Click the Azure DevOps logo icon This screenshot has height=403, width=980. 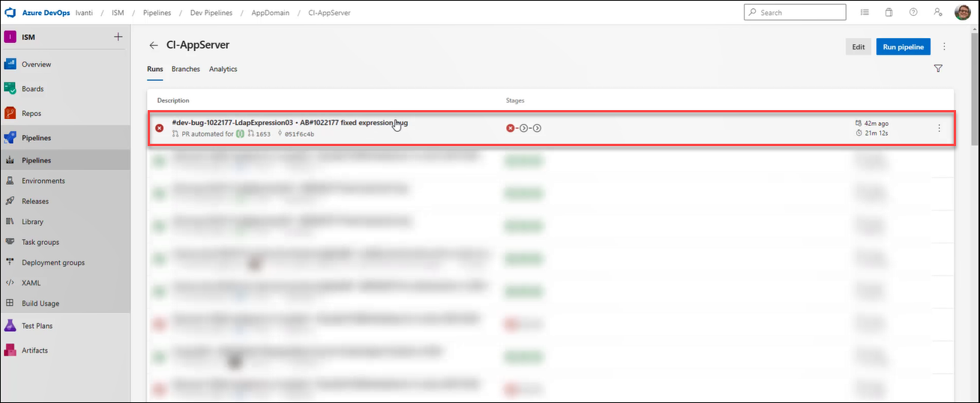(x=11, y=13)
